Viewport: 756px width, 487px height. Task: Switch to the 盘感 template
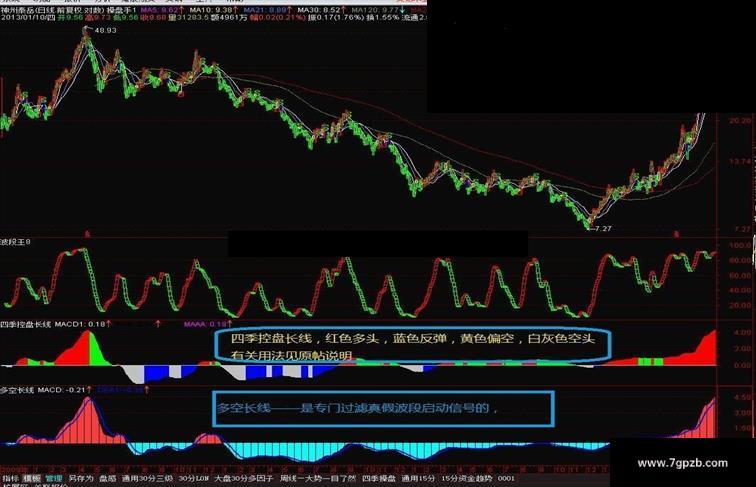click(x=108, y=478)
